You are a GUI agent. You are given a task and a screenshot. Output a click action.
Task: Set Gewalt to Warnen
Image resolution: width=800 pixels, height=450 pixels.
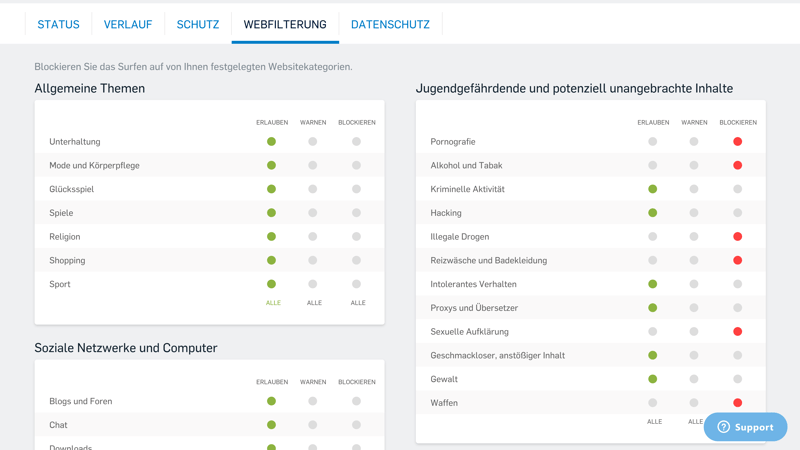pos(694,379)
